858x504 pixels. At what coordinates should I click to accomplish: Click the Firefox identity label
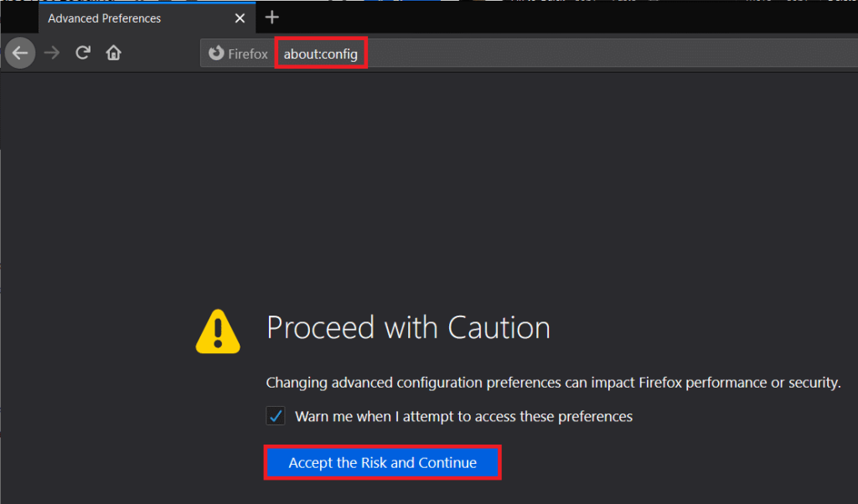[x=248, y=54]
